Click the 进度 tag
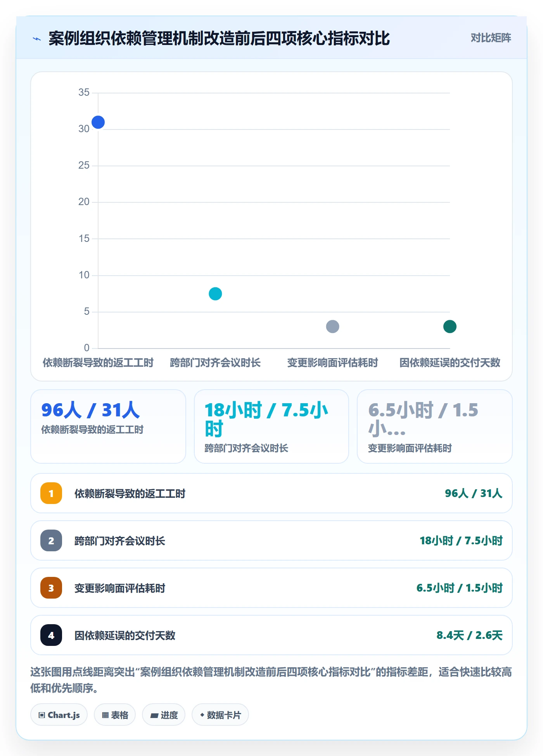The width and height of the screenshot is (543, 756). pyautogui.click(x=164, y=715)
